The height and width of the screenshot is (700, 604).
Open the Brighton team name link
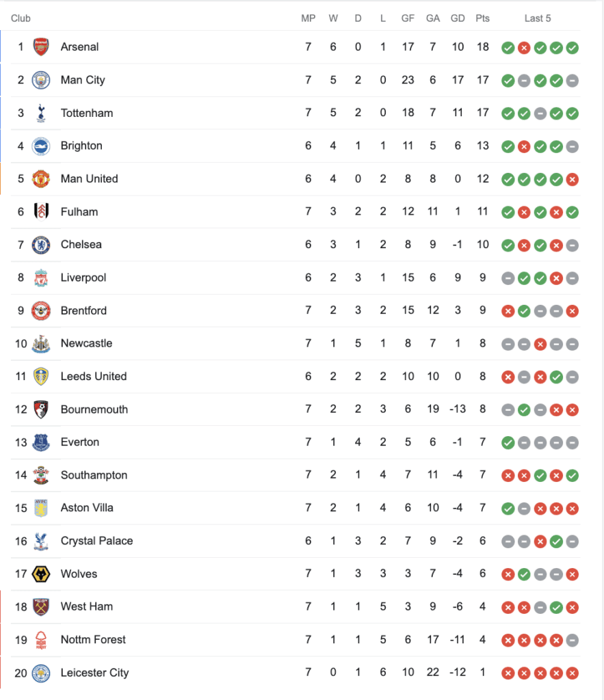point(81,146)
